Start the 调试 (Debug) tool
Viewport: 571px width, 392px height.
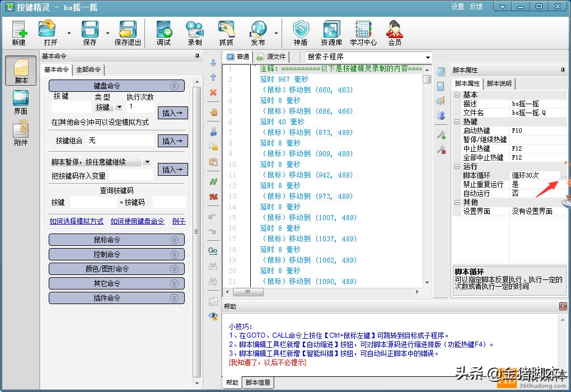tap(163, 32)
